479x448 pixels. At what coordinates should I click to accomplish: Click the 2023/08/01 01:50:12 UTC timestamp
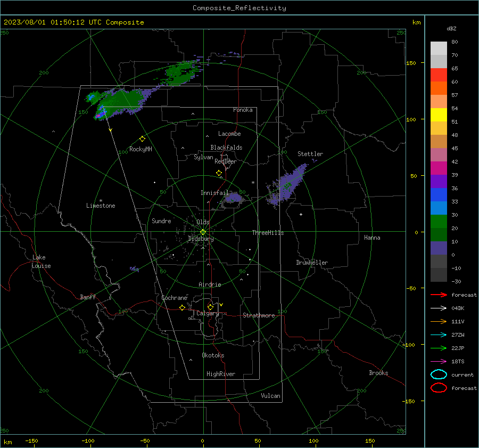pyautogui.click(x=73, y=22)
